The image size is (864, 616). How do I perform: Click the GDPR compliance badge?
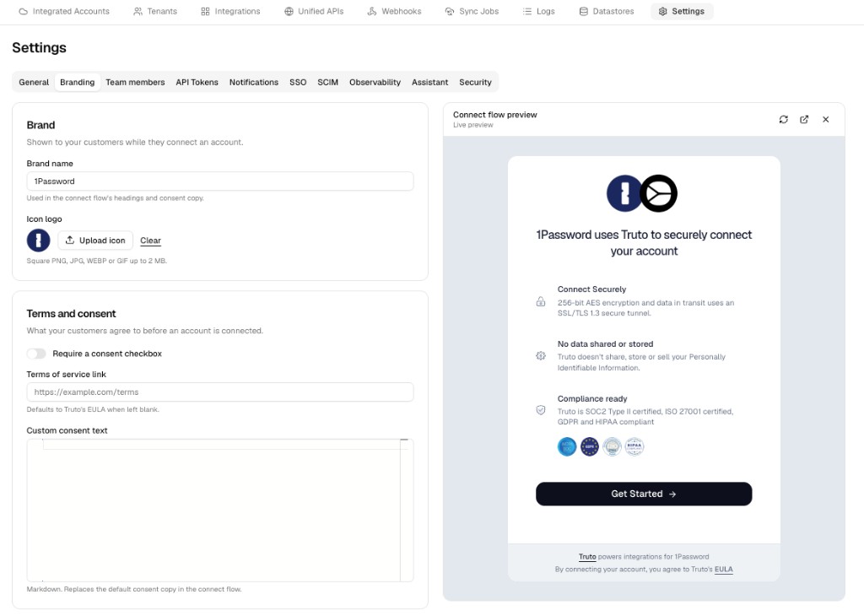[x=590, y=446]
